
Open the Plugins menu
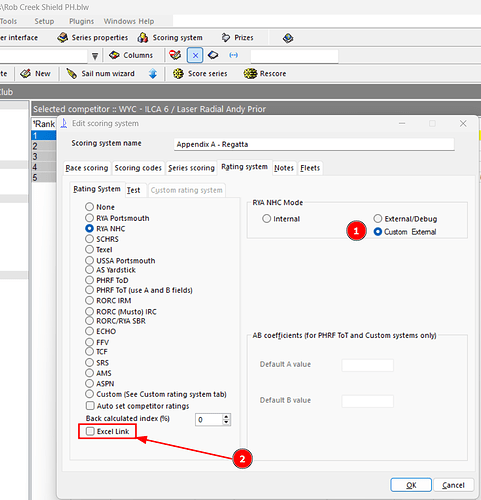81,21
